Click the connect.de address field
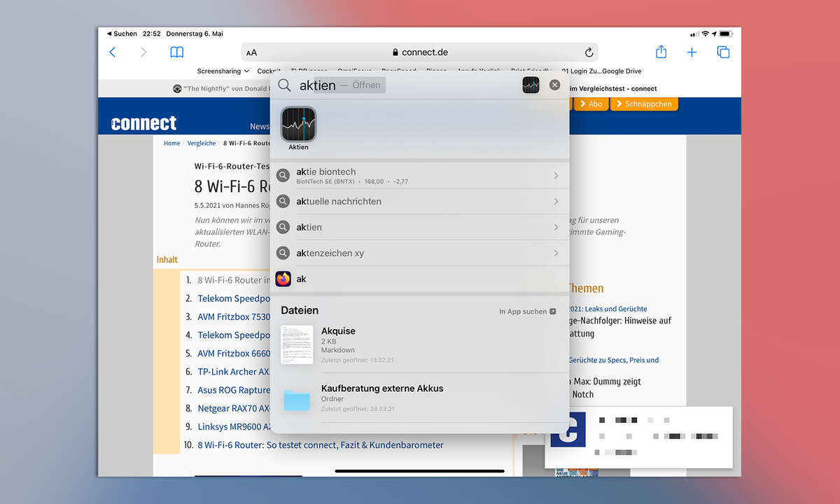Image resolution: width=840 pixels, height=504 pixels. coord(420,52)
